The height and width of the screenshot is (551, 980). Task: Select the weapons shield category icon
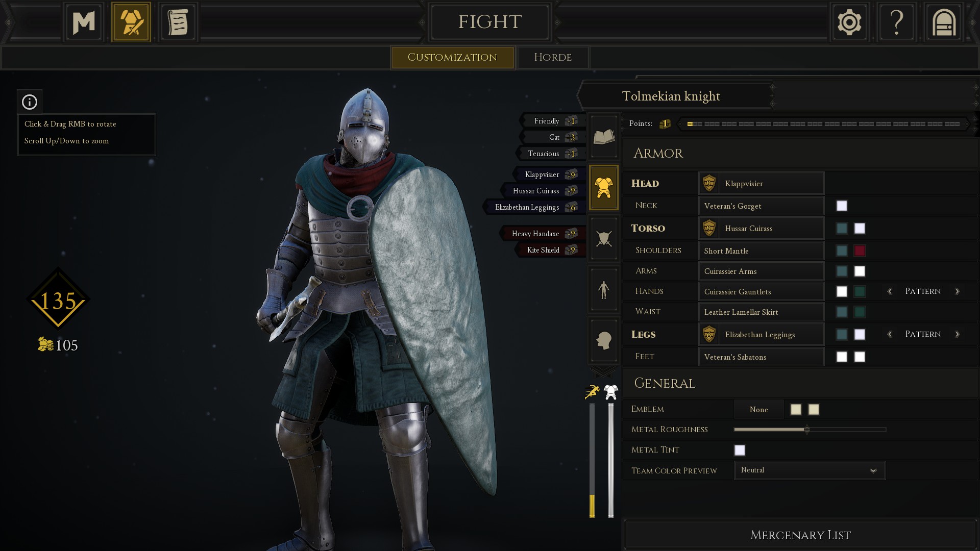click(x=604, y=238)
